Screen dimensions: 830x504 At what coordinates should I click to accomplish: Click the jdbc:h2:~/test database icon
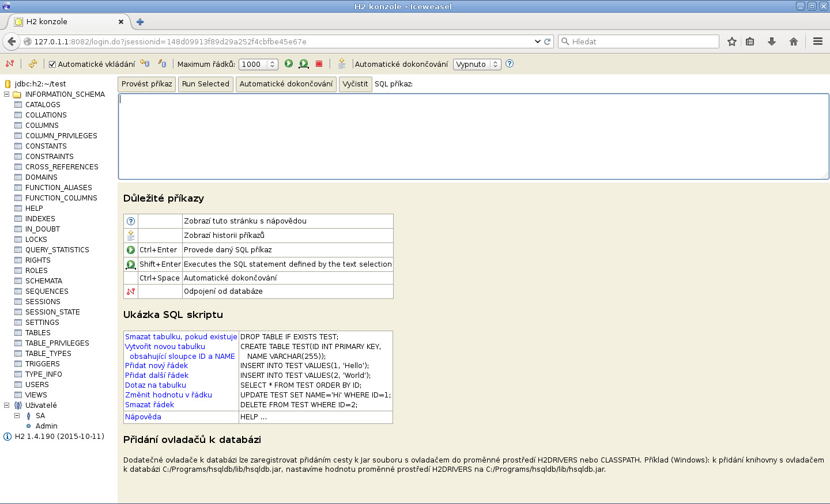tap(7, 84)
